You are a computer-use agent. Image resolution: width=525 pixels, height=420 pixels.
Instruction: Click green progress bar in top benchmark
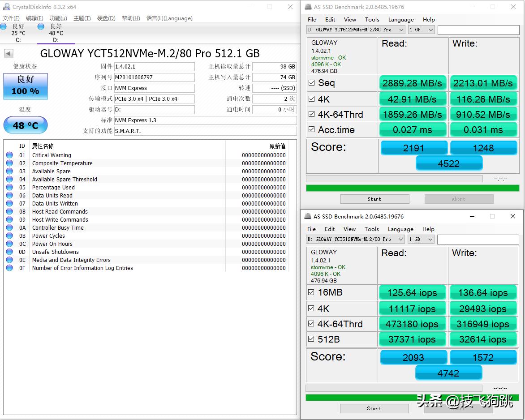[413, 188]
